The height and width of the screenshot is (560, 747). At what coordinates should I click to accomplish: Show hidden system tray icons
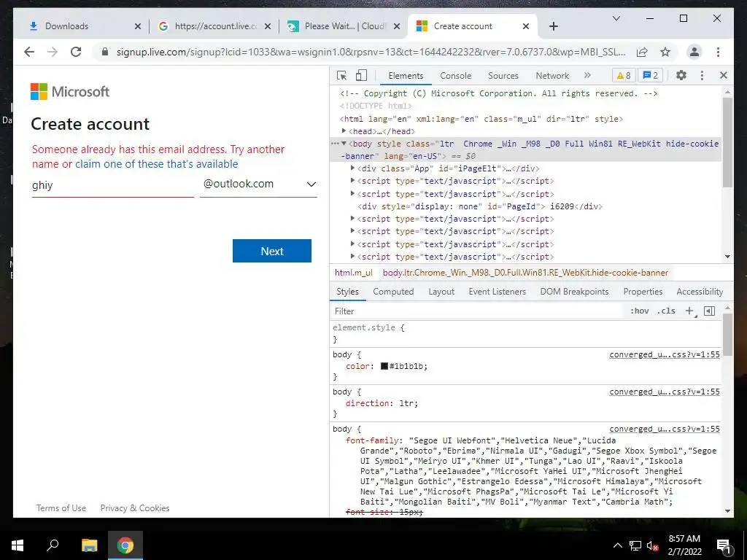click(617, 545)
